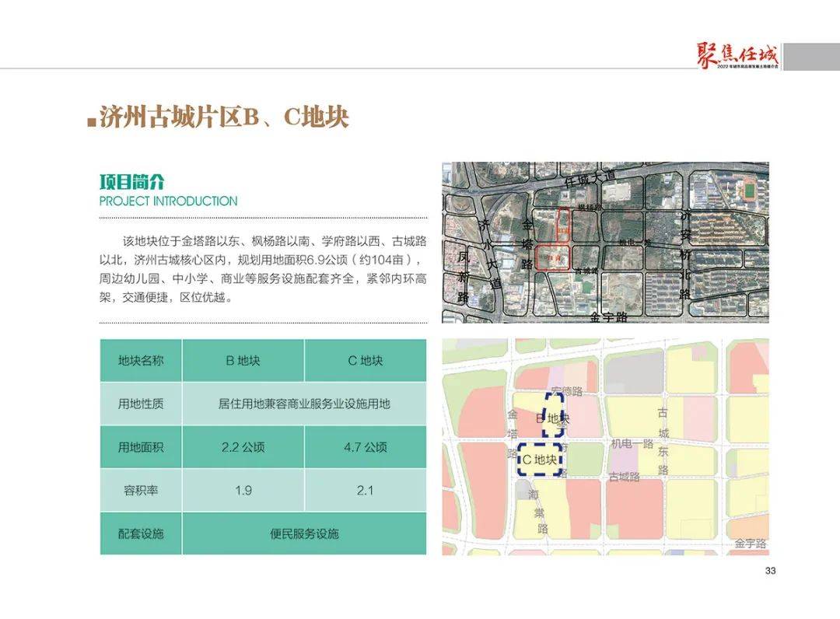Select the 4.7 公顷 cell

[x=366, y=447]
